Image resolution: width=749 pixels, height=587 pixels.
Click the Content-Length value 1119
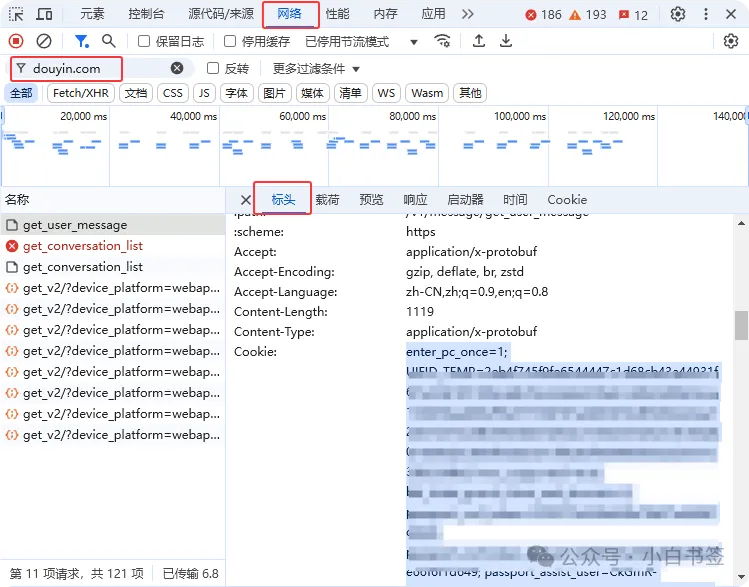click(420, 311)
